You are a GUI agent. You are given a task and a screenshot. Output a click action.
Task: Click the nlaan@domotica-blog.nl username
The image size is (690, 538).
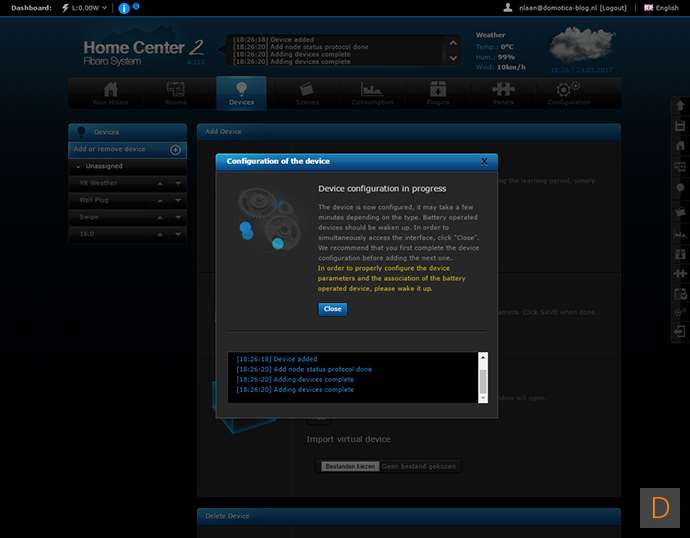[558, 8]
